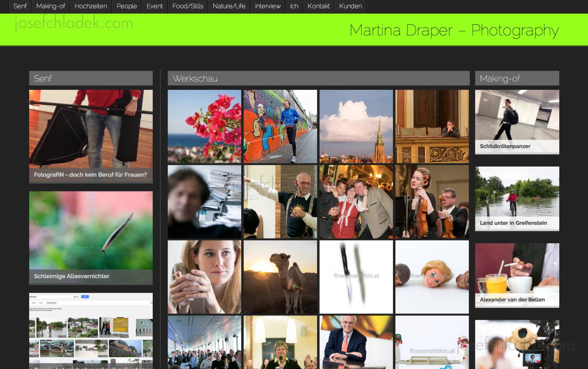Select the violinist woman photo

pyautogui.click(x=432, y=202)
